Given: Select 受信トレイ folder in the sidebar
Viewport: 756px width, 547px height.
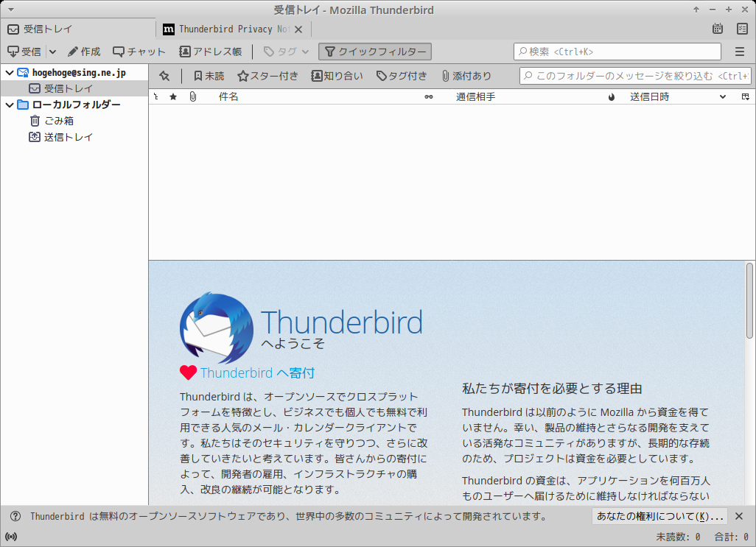Looking at the screenshot, I should click(x=69, y=88).
